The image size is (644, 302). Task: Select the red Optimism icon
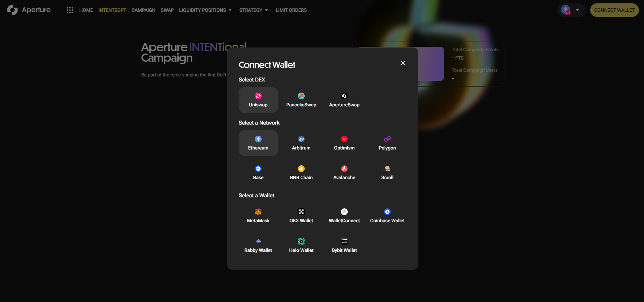pyautogui.click(x=344, y=139)
